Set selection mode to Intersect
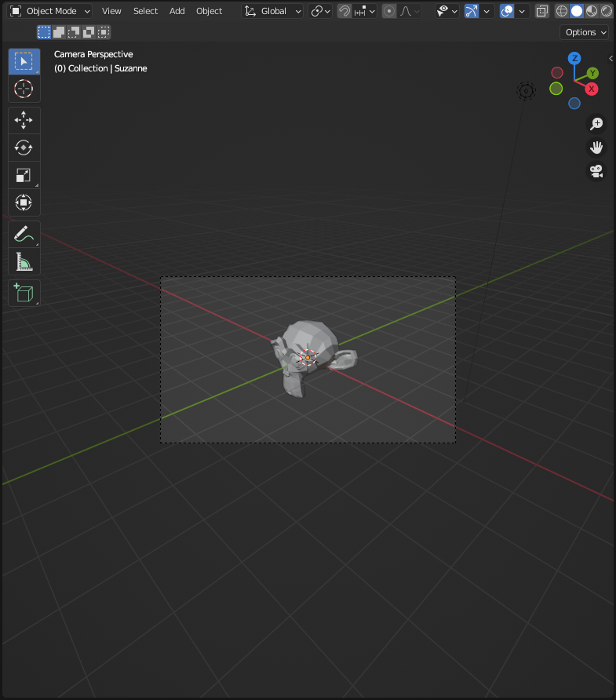 pyautogui.click(x=104, y=32)
